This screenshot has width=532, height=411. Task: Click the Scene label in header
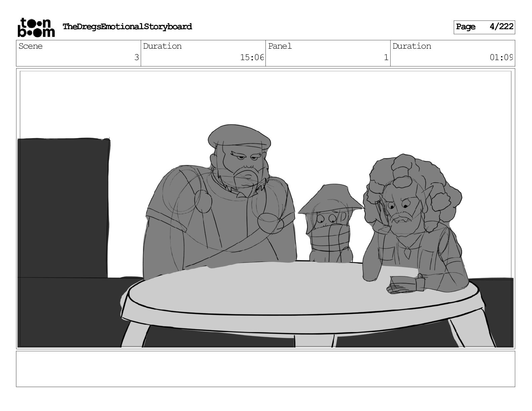tap(31, 46)
